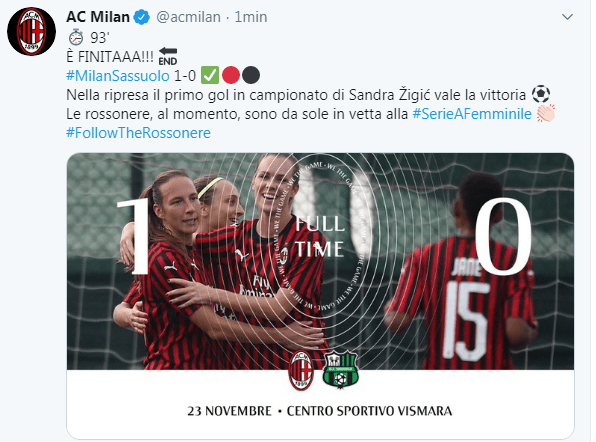
Task: Open the AC Milan display name
Action: (x=98, y=17)
